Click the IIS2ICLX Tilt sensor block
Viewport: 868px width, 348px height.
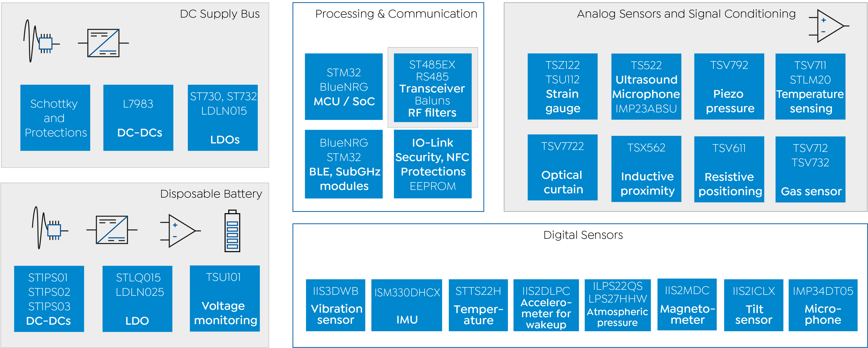pyautogui.click(x=754, y=305)
